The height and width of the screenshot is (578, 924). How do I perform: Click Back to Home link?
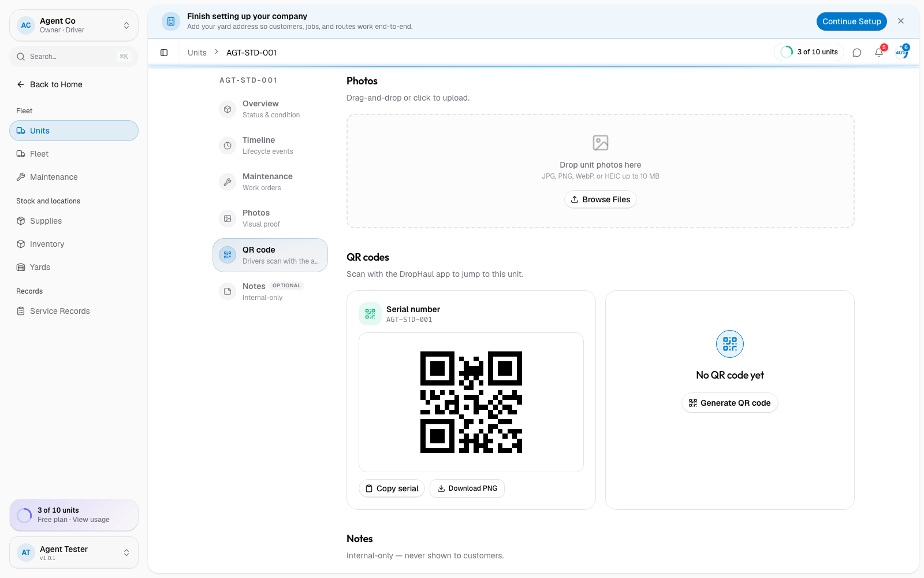click(56, 84)
